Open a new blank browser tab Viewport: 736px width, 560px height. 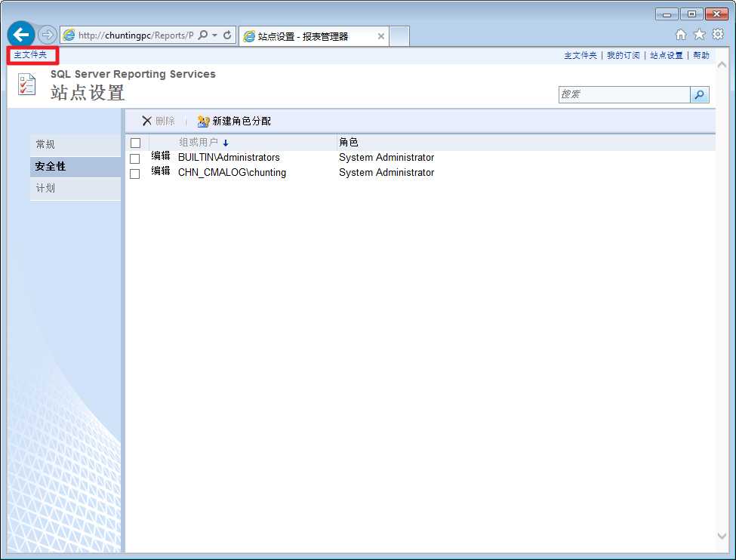(399, 36)
